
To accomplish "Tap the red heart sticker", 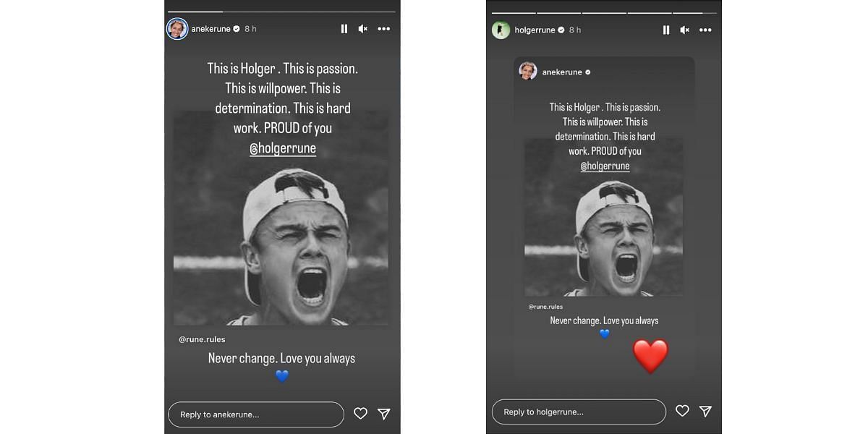I will [650, 355].
